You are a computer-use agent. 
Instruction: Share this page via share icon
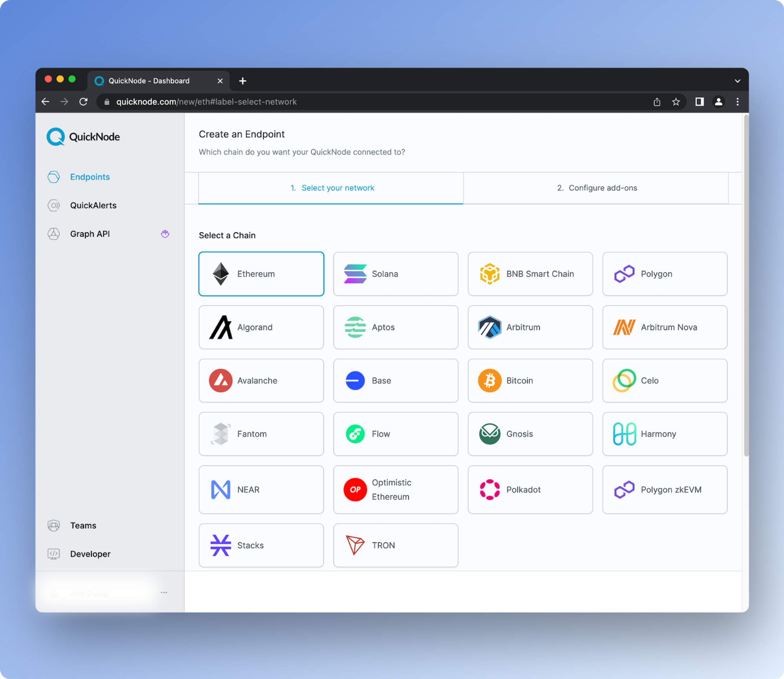pos(657,102)
